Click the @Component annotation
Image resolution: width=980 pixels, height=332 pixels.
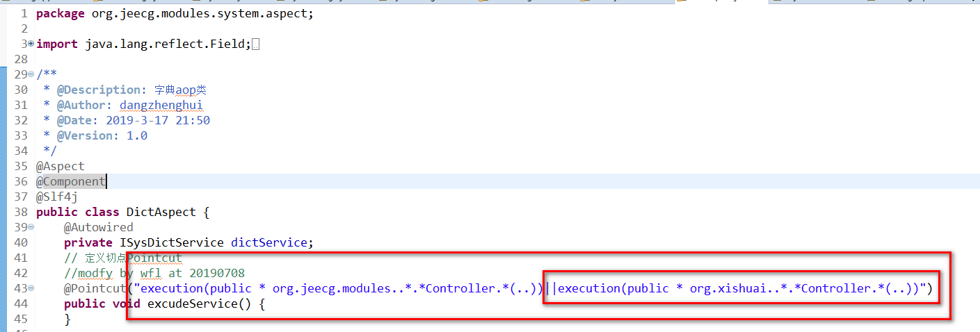click(71, 181)
